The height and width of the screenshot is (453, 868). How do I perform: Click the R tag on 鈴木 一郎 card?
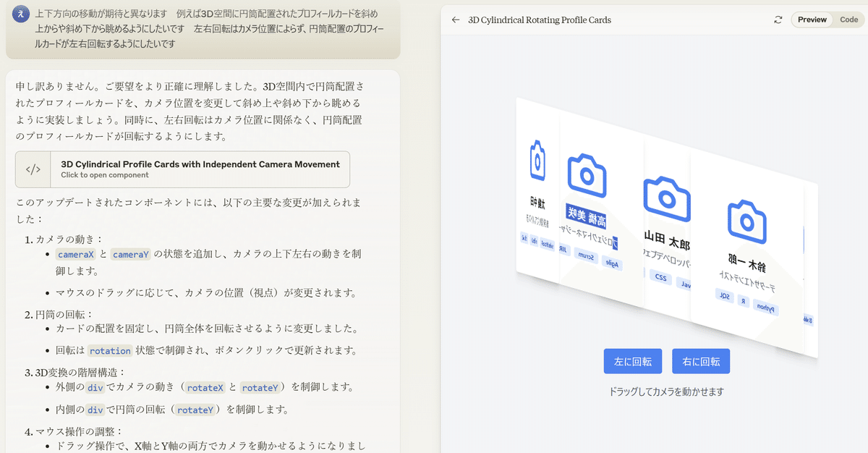pyautogui.click(x=743, y=301)
